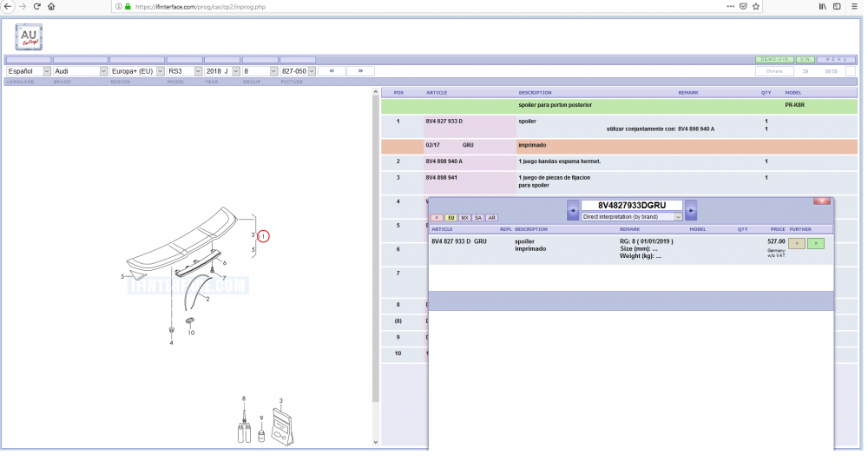Go to next picture with » button
Screen dimensions: 868x468
point(360,71)
